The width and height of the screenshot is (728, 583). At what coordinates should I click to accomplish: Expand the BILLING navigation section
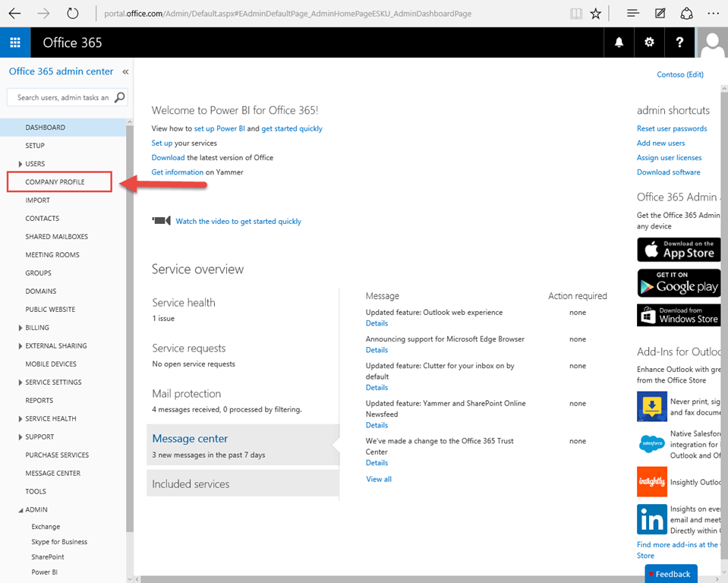pyautogui.click(x=20, y=328)
